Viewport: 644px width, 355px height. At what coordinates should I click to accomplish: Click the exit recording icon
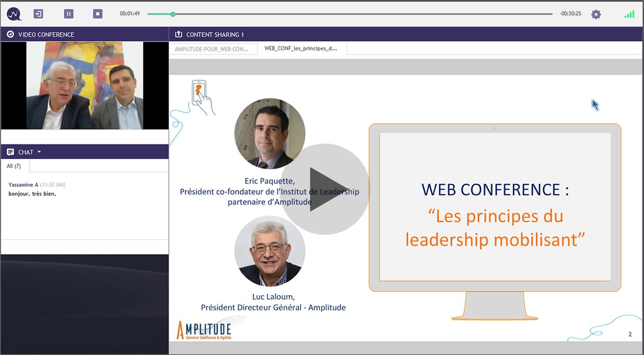[38, 14]
